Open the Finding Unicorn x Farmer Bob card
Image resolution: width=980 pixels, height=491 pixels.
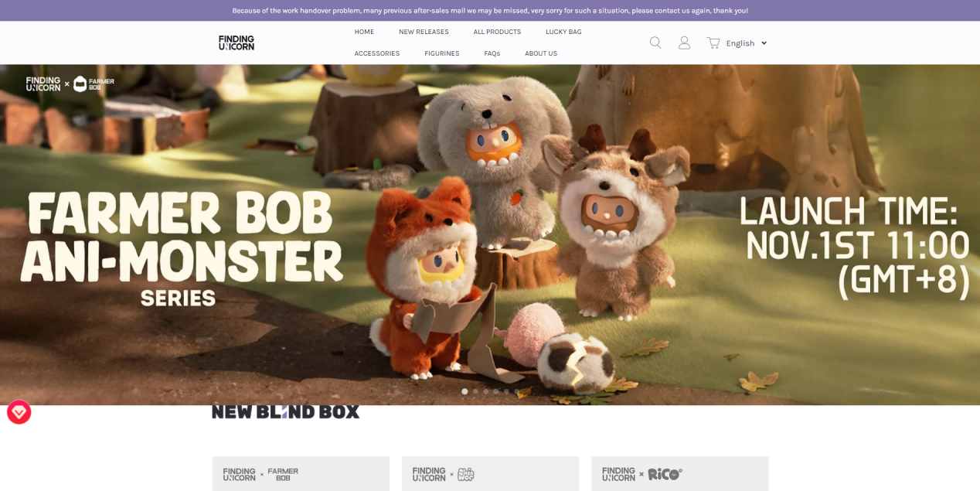[301, 473]
